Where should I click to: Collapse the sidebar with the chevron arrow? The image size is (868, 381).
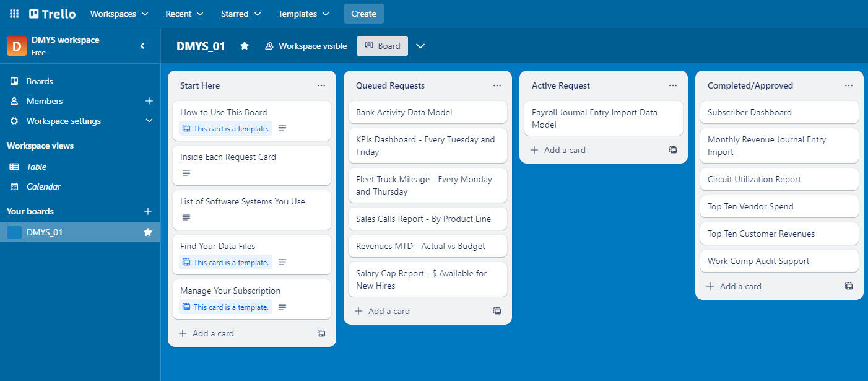pyautogui.click(x=142, y=46)
